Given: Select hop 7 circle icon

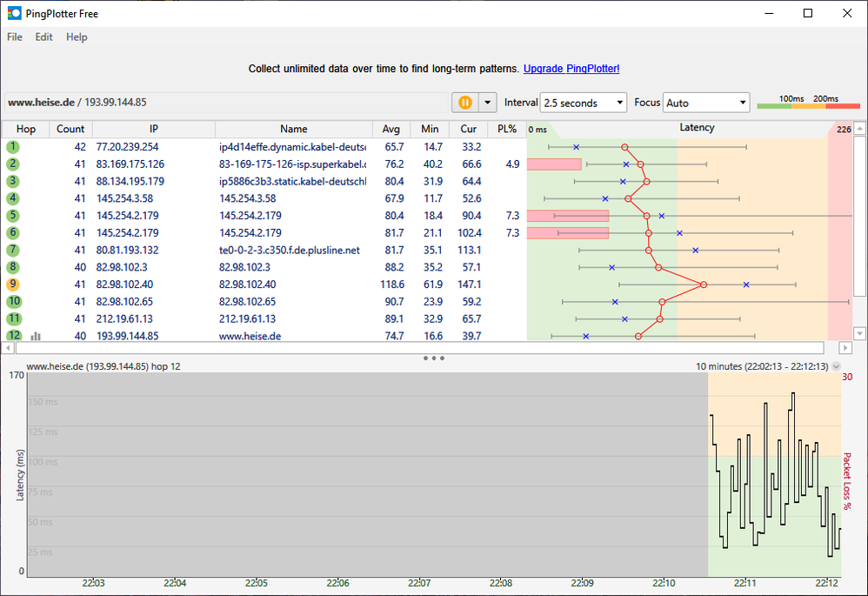Looking at the screenshot, I should tap(13, 250).
